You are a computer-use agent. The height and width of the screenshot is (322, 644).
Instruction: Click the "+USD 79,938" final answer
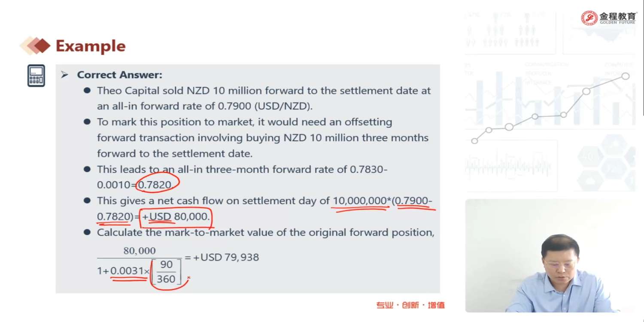pos(226,257)
